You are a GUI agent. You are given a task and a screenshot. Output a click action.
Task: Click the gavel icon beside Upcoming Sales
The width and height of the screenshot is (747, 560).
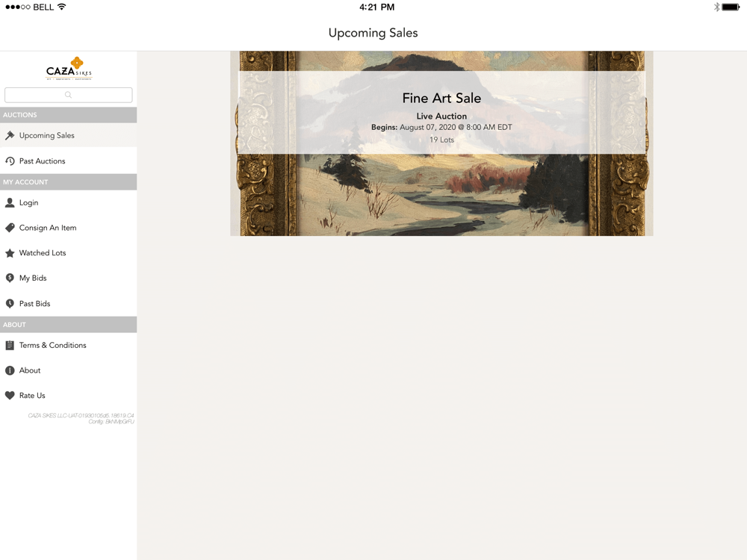[10, 136]
